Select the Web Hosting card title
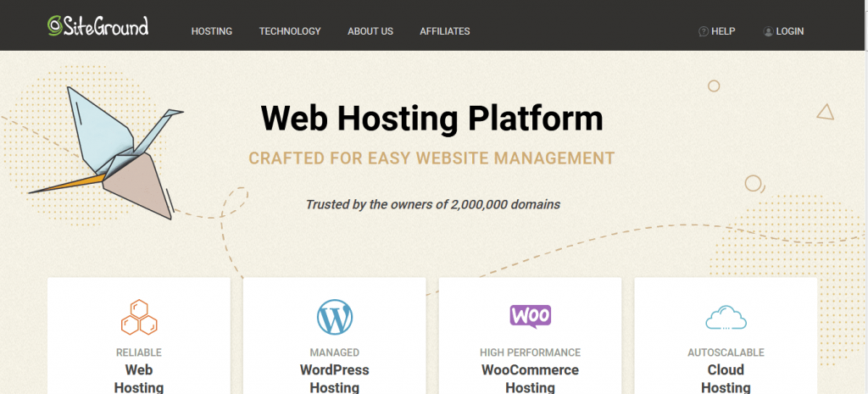Image resolution: width=868 pixels, height=394 pixels. pyautogui.click(x=139, y=379)
